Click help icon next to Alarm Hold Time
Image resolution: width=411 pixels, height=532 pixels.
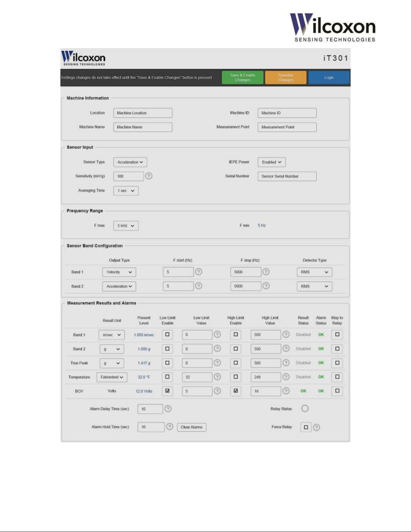(x=170, y=427)
